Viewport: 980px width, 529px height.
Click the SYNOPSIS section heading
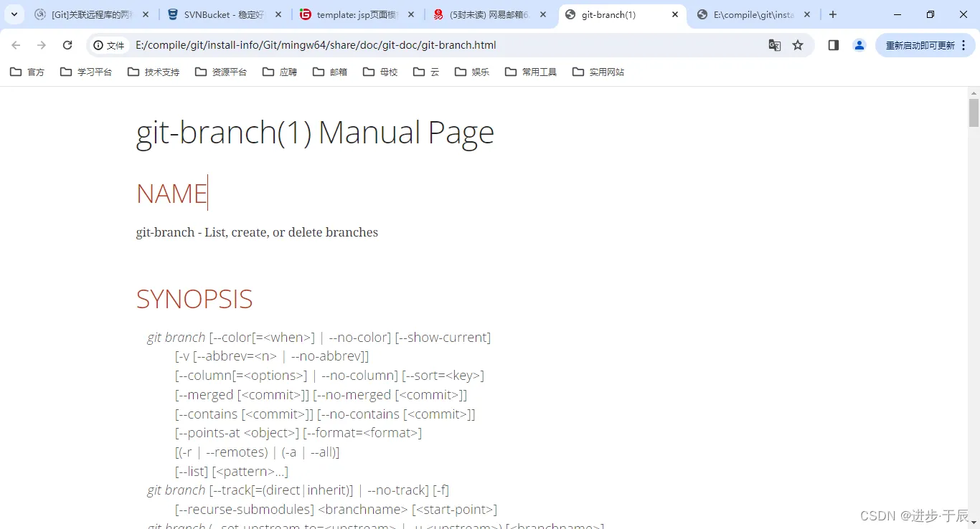click(194, 299)
